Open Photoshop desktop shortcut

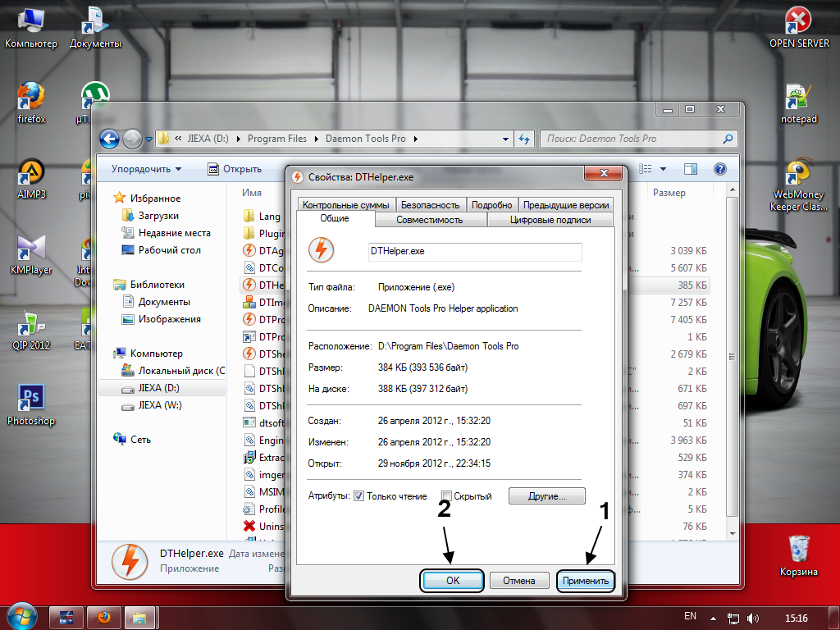tap(31, 405)
